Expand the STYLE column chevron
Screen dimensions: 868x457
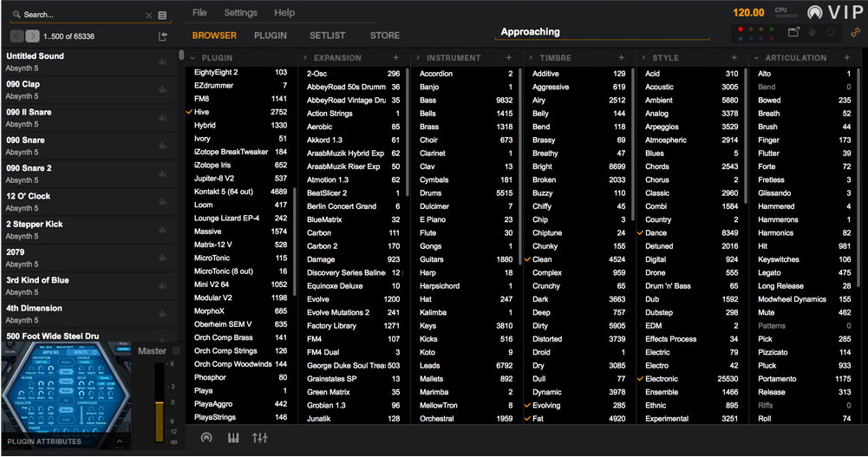point(643,57)
